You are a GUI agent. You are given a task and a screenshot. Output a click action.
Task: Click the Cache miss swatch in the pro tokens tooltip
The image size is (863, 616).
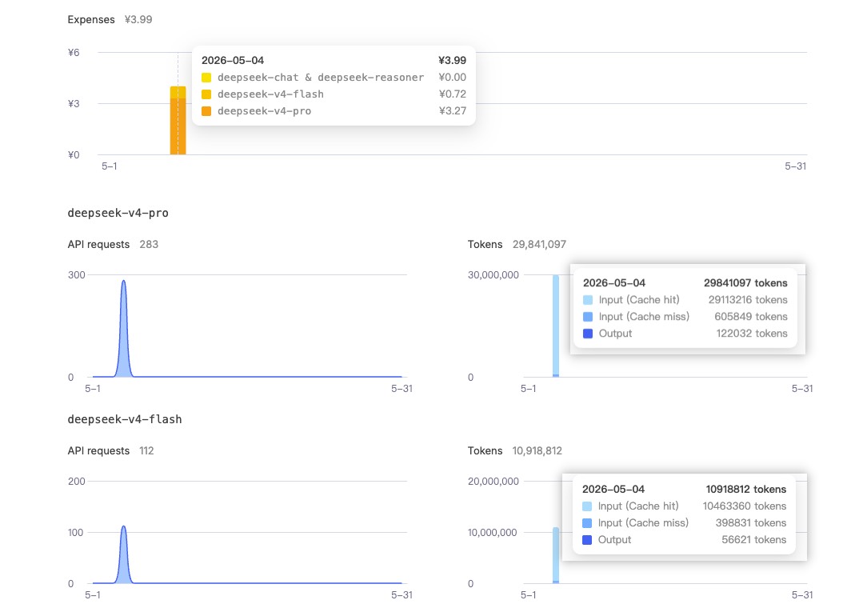click(x=588, y=317)
